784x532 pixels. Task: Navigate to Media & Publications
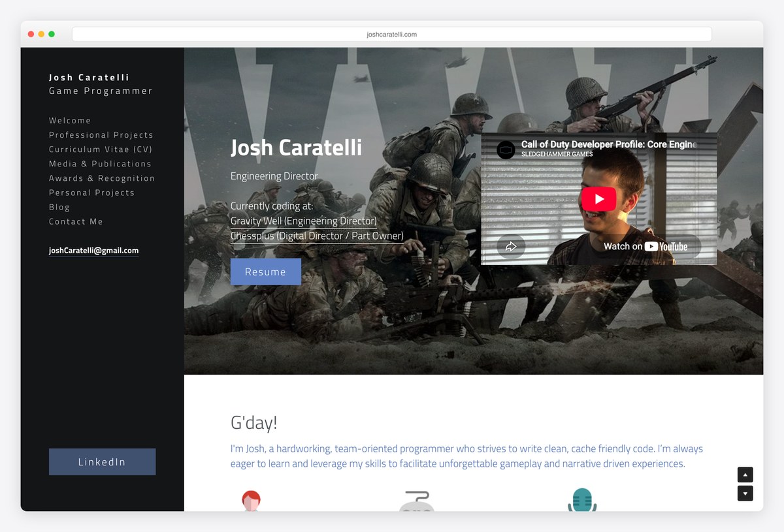[100, 164]
